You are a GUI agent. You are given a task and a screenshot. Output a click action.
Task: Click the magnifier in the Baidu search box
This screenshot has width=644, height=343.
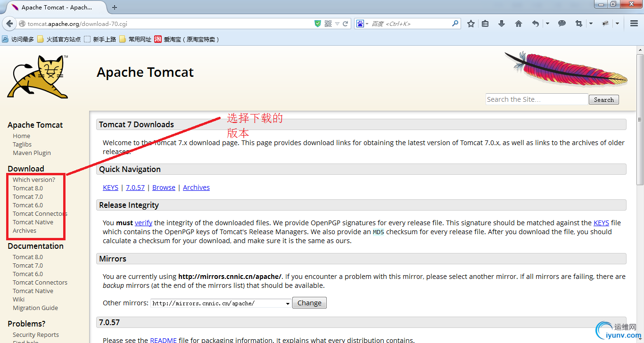pos(455,23)
